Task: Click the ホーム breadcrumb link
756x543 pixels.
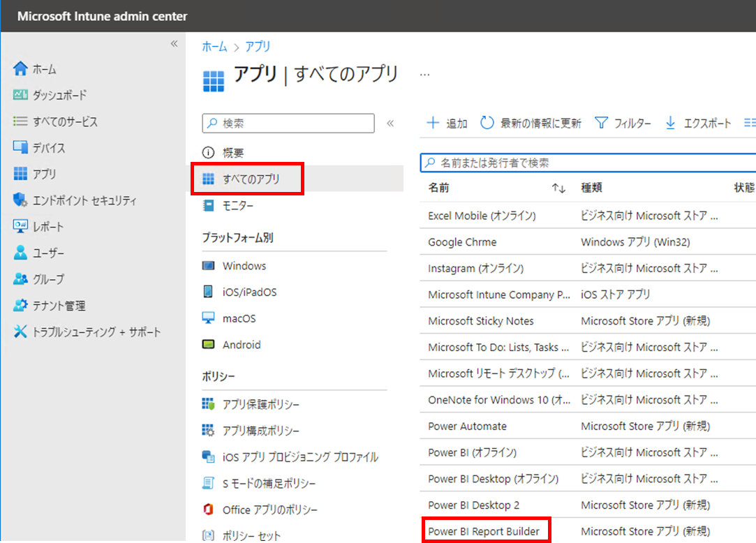Action: [214, 47]
